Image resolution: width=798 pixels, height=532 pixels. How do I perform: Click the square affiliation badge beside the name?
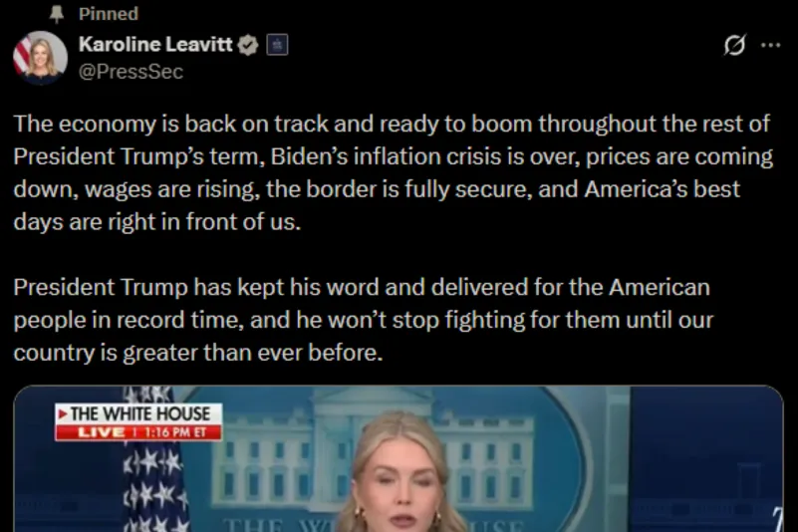click(x=277, y=45)
